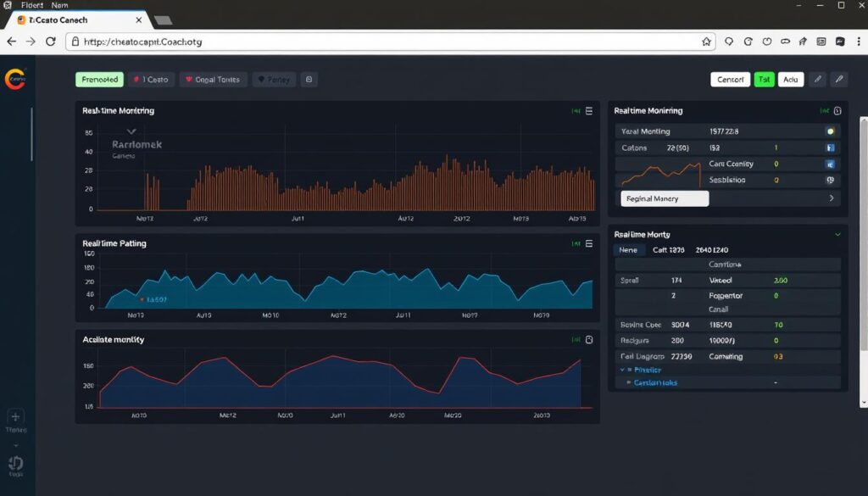Select the Nene tab in Realime Monty
Viewport: 868px width, 496px height.
tap(628, 250)
